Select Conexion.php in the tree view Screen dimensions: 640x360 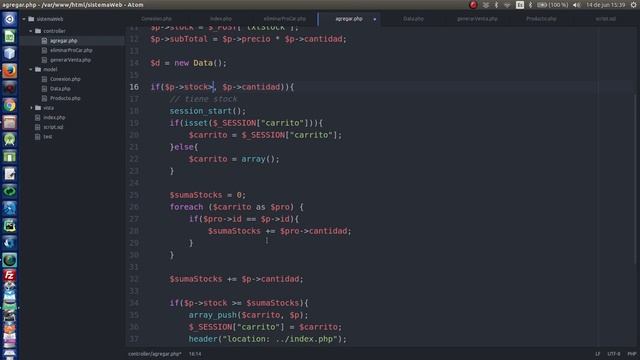click(x=65, y=79)
